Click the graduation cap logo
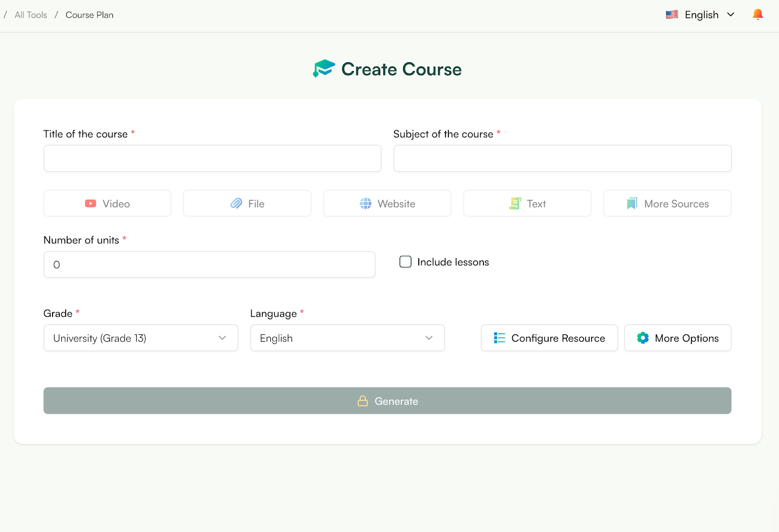Viewport: 779px width, 532px height. coord(323,69)
